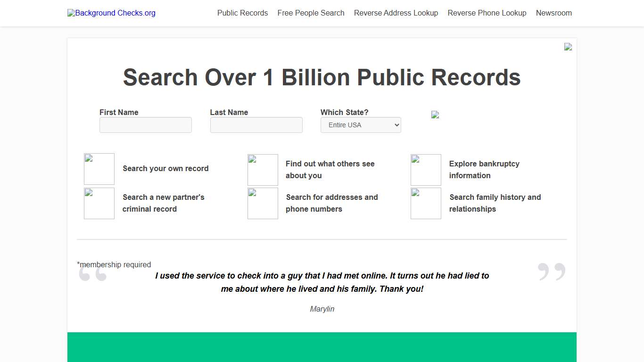Click the Search your own record icon

tap(99, 169)
